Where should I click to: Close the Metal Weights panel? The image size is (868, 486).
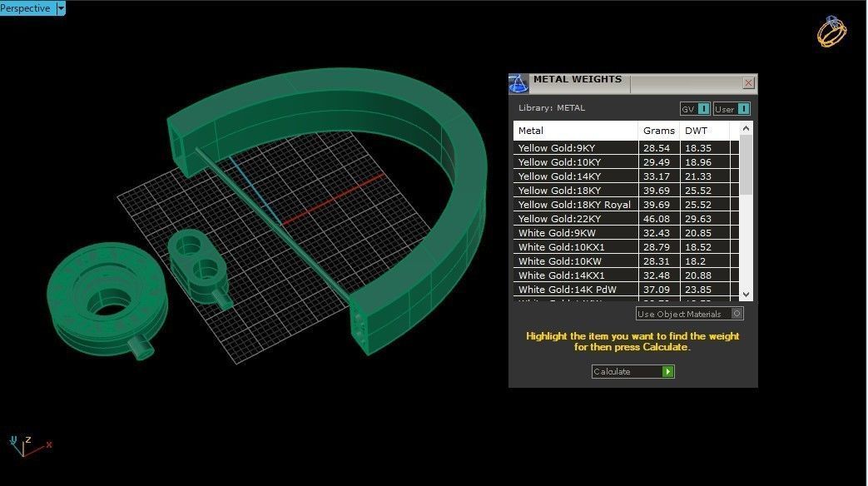pos(748,83)
